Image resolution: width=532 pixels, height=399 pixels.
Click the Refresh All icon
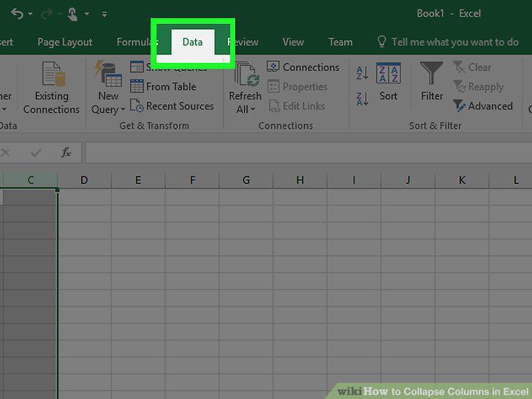247,74
